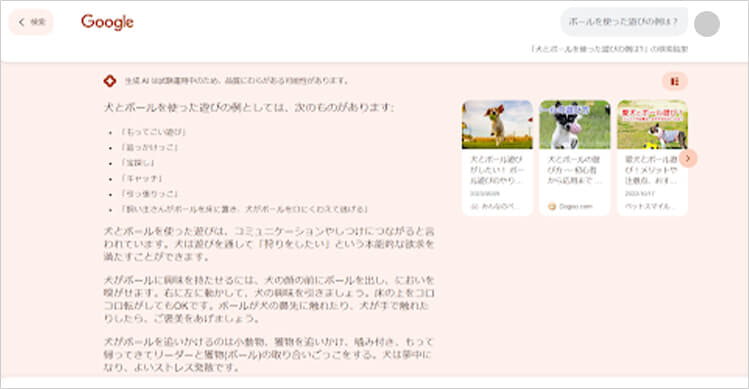Open the Dogoo.com article card title
Image resolution: width=749 pixels, height=389 pixels.
click(574, 170)
